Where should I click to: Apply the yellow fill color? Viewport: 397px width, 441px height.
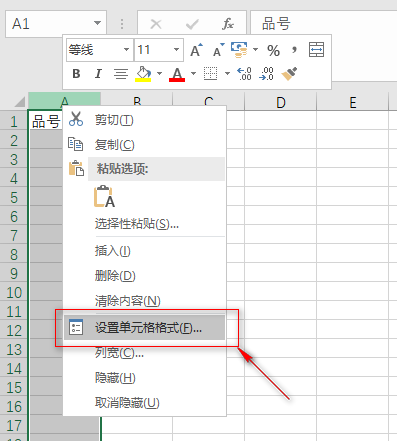[x=143, y=74]
